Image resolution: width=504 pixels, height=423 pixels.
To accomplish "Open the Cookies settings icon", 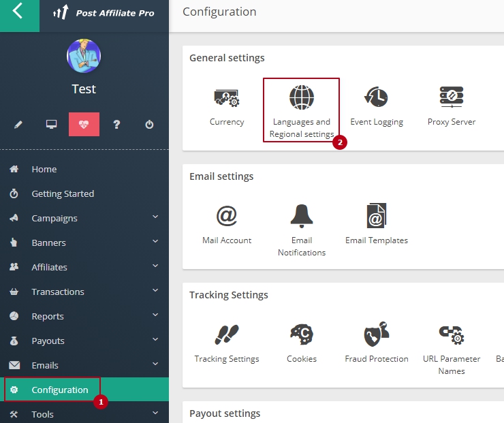I will click(302, 334).
